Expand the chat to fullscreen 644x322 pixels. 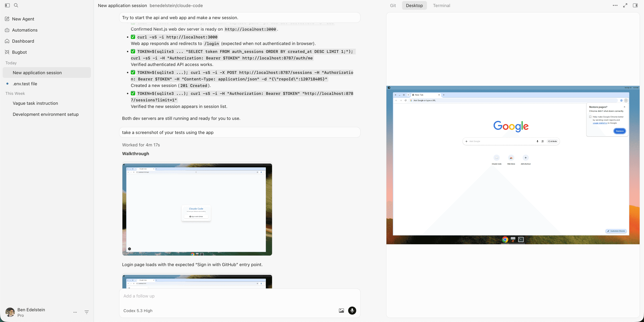pyautogui.click(x=625, y=5)
